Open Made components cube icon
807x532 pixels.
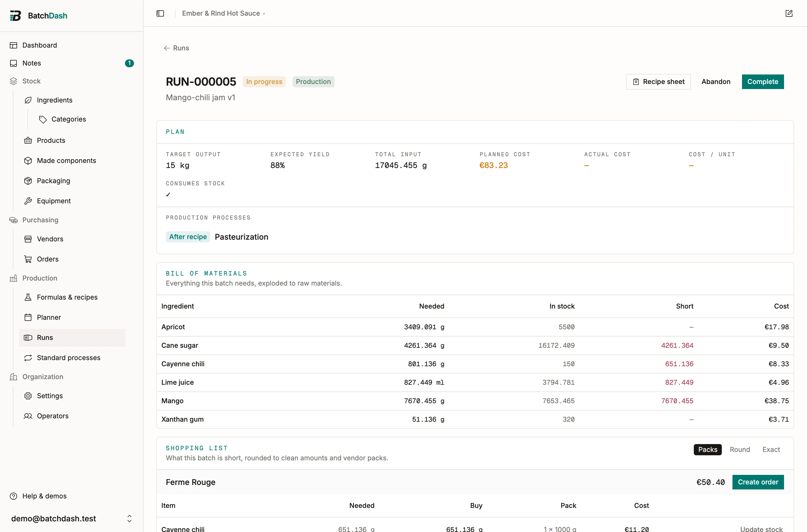pos(28,160)
